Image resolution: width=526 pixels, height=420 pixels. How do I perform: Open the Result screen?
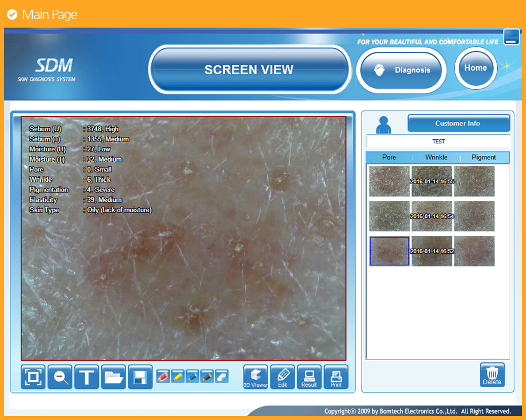pos(309,377)
